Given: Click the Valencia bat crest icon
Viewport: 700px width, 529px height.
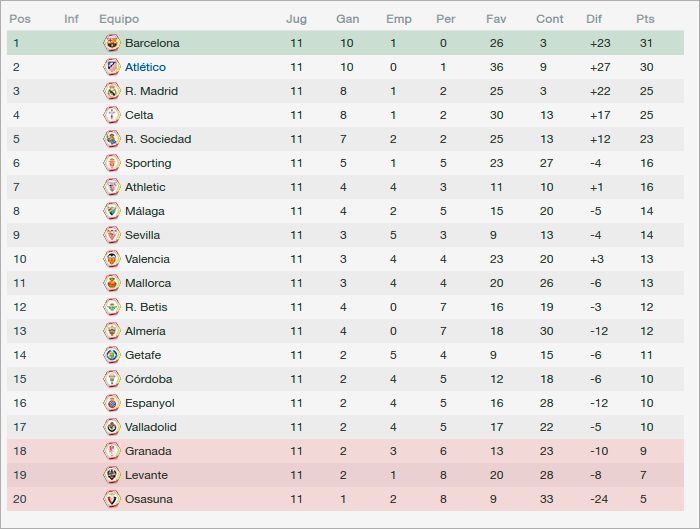Looking at the screenshot, I should tap(112, 259).
